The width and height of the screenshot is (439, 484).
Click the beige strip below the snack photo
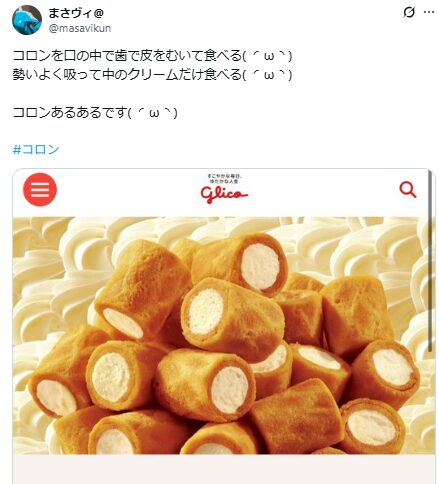point(224,469)
